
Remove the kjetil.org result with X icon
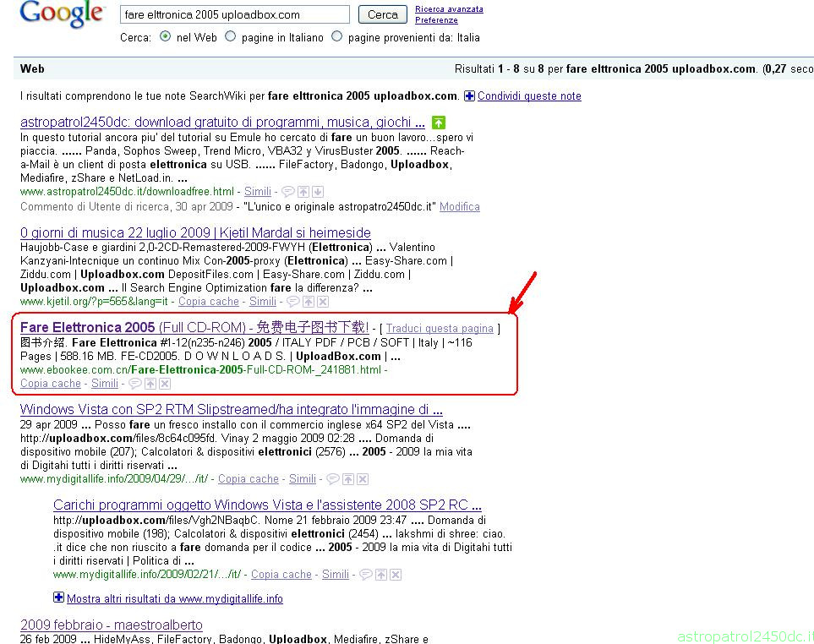323,302
